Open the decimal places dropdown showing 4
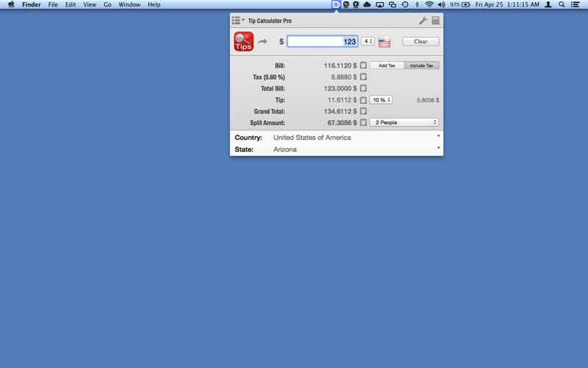 point(367,41)
